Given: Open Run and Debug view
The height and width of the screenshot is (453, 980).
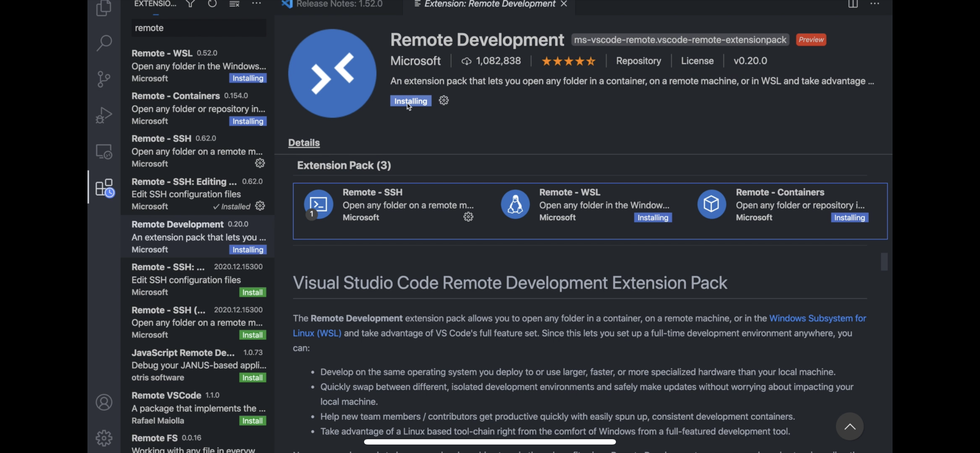Looking at the screenshot, I should pyautogui.click(x=104, y=115).
